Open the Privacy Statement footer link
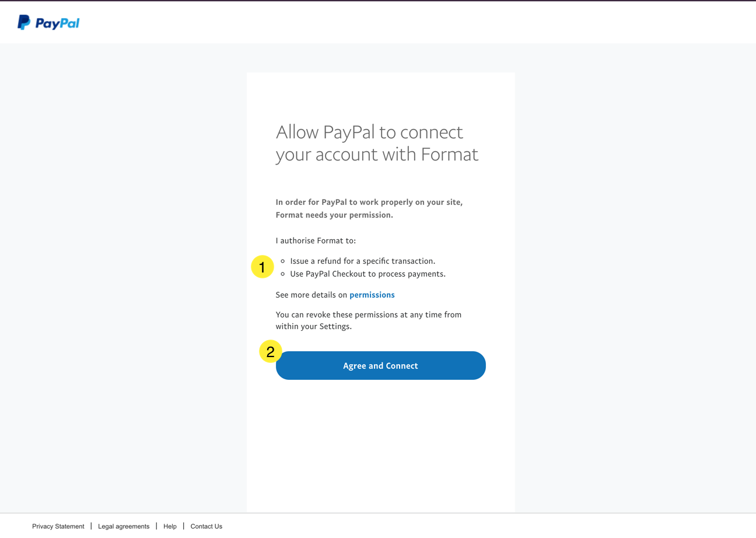 pyautogui.click(x=58, y=526)
